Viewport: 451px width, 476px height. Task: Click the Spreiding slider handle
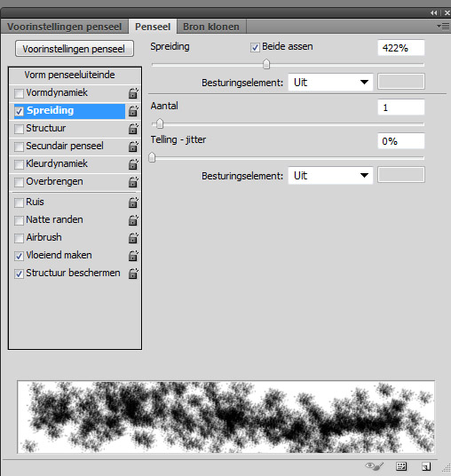[266, 64]
